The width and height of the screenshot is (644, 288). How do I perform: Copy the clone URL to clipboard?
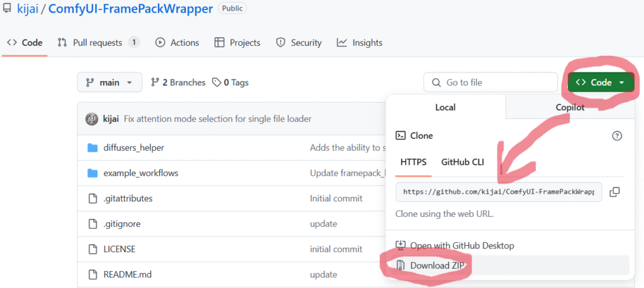click(614, 192)
